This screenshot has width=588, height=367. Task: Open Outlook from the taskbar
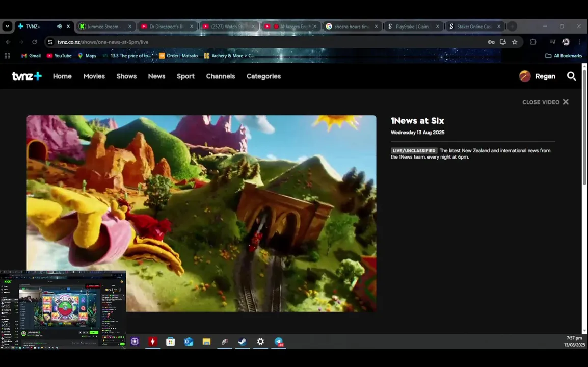point(188,342)
